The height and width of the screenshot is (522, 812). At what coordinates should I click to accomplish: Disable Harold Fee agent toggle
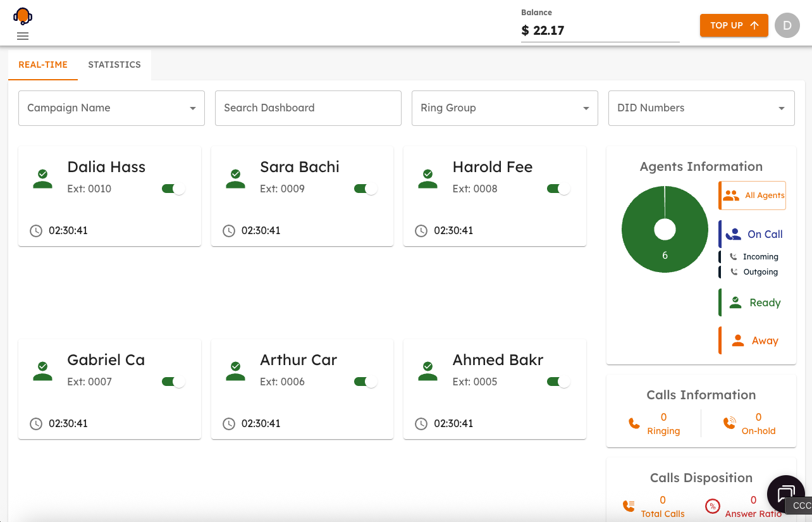click(558, 189)
